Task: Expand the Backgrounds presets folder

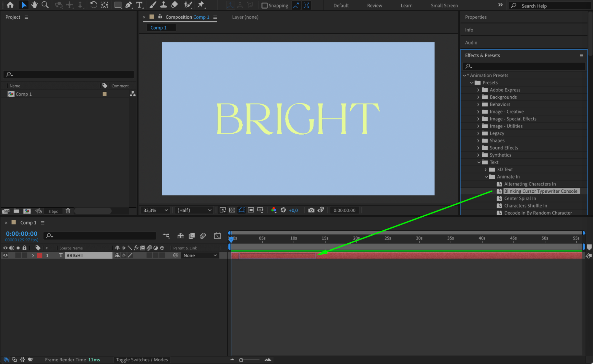Action: (478, 97)
